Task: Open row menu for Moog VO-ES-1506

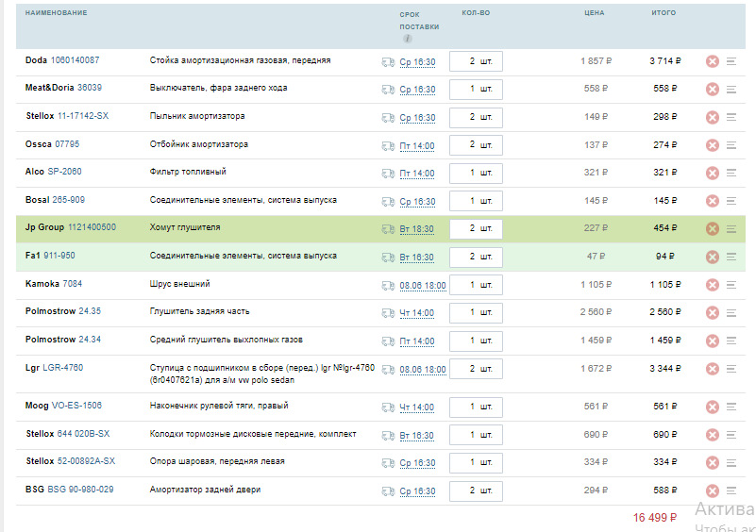Action: (x=731, y=407)
